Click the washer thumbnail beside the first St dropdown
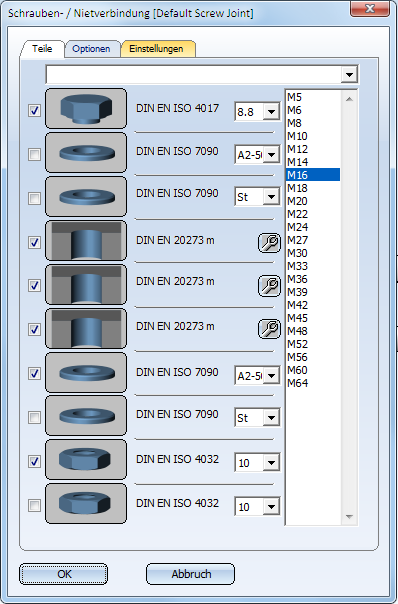Image resolution: width=398 pixels, height=604 pixels. 86,196
